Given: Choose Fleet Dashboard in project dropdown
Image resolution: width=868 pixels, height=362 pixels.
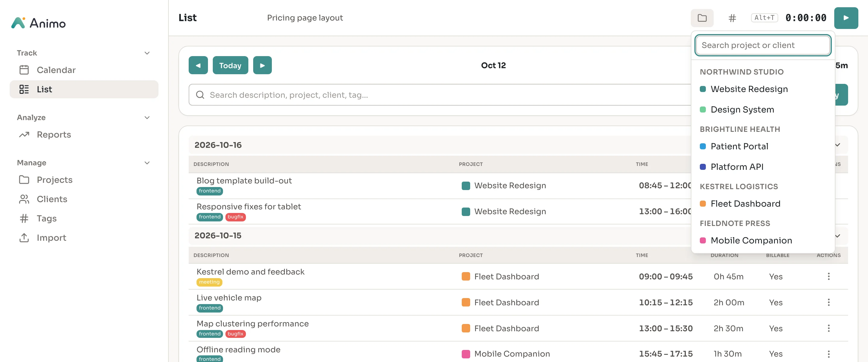Looking at the screenshot, I should pyautogui.click(x=763, y=204).
